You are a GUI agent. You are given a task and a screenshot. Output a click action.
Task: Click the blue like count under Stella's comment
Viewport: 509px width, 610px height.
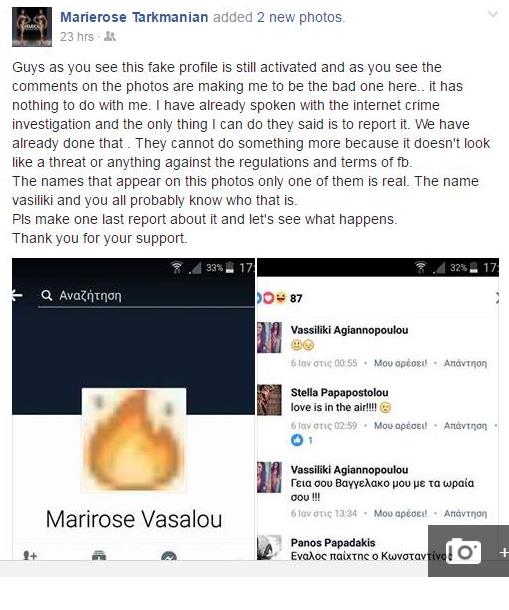[302, 440]
